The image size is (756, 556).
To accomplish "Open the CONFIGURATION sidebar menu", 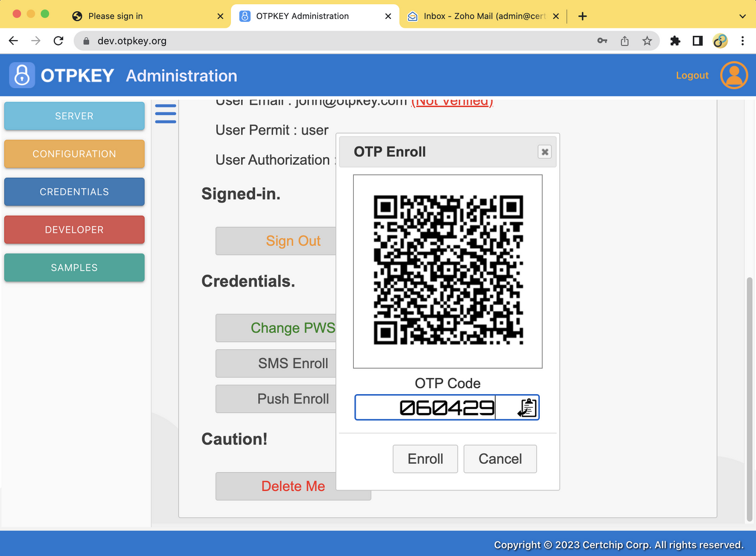I will pos(74,154).
